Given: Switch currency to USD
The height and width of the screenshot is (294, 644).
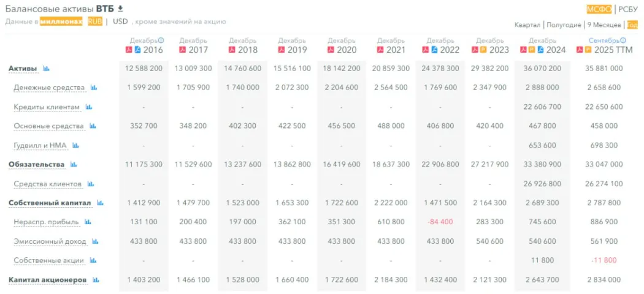Looking at the screenshot, I should click(120, 21).
